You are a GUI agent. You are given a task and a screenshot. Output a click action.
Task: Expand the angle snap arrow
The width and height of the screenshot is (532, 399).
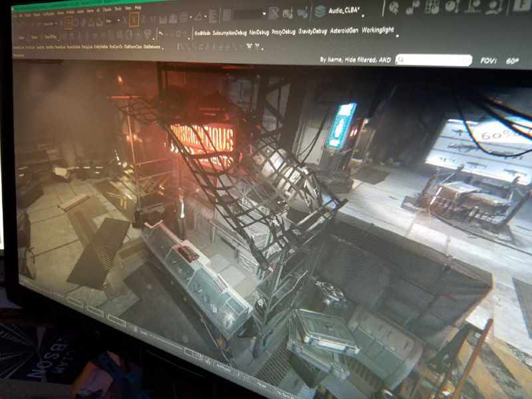[205, 17]
